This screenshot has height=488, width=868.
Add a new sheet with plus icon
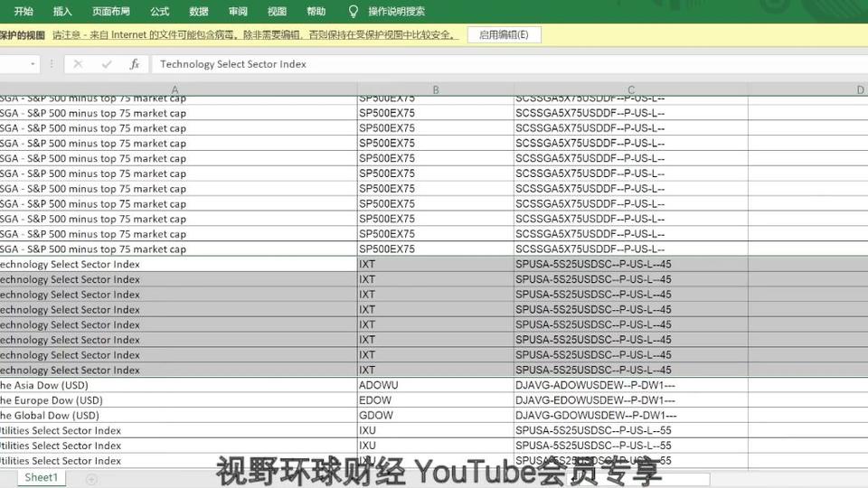tap(92, 479)
